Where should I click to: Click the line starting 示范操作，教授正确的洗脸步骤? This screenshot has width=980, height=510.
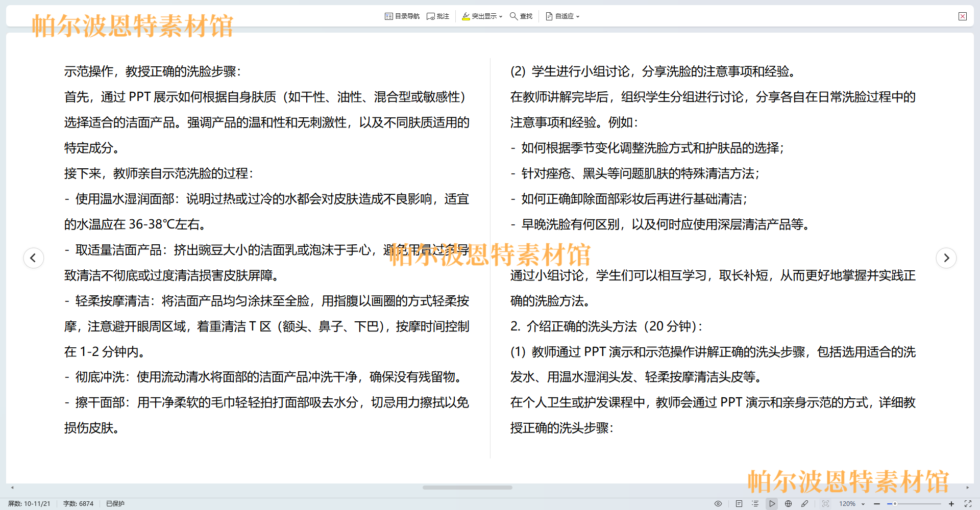click(153, 71)
